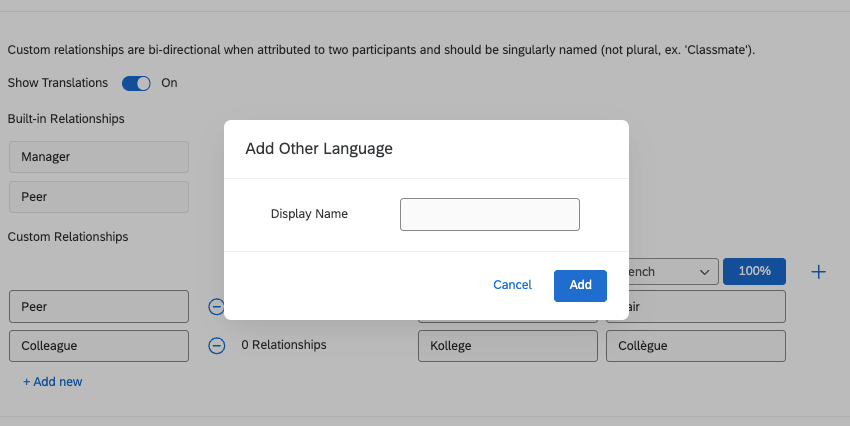Remove the Peer custom relationship

click(216, 306)
